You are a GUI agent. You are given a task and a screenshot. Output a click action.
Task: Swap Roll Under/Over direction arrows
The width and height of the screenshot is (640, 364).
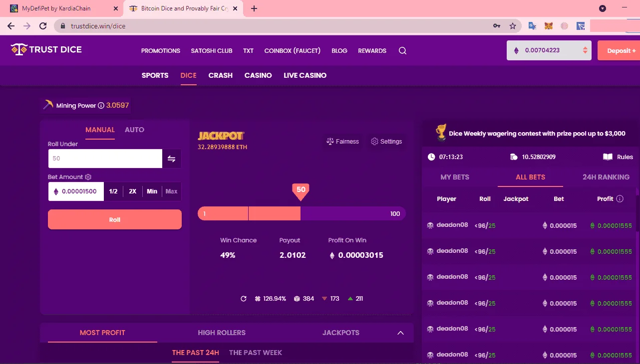coord(171,159)
